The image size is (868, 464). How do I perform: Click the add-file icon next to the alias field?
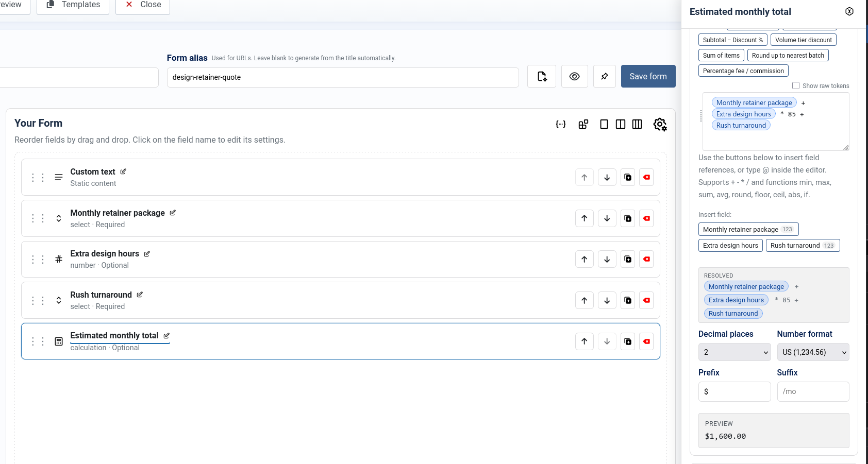pos(542,76)
